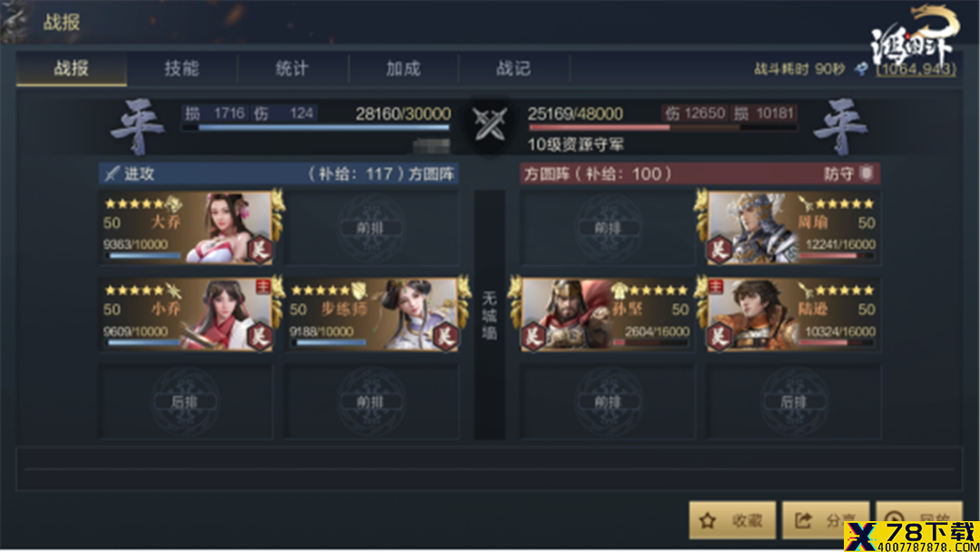Select the 小乔 hero card
Viewport: 980px width, 552px height.
[187, 314]
